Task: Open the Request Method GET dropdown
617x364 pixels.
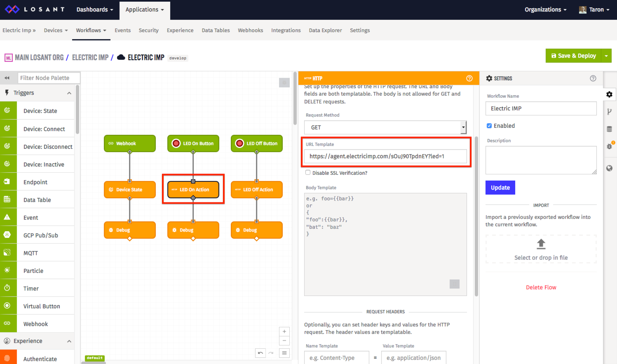Action: 385,127
